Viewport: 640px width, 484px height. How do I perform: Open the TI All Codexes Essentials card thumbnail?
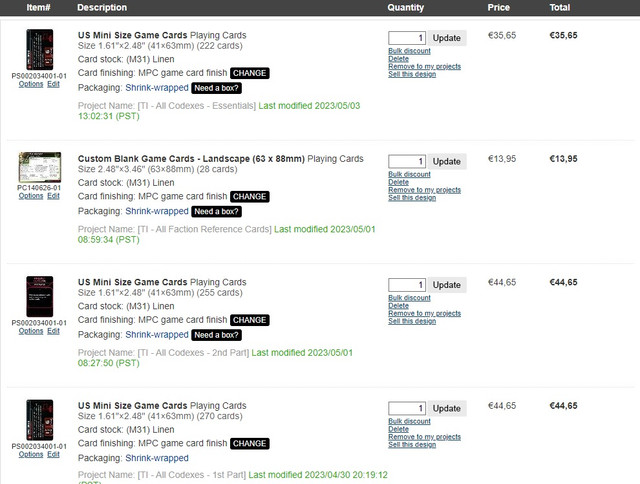[40, 49]
